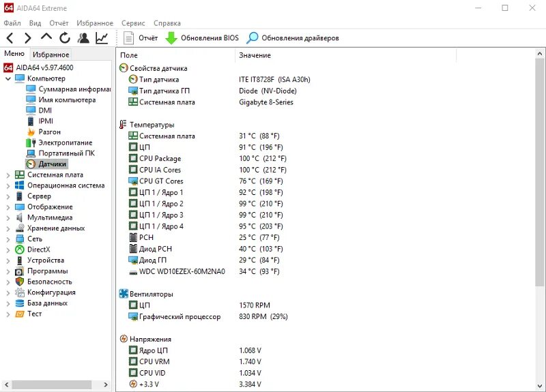Click the DirectX Xbox-style icon
Viewport: 546px width, 392px height.
(x=20, y=250)
